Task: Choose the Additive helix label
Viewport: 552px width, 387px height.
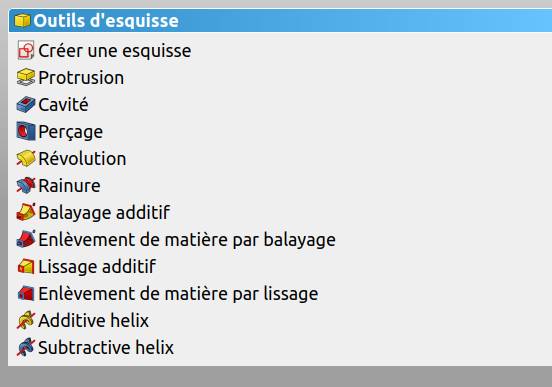Action: coord(93,320)
